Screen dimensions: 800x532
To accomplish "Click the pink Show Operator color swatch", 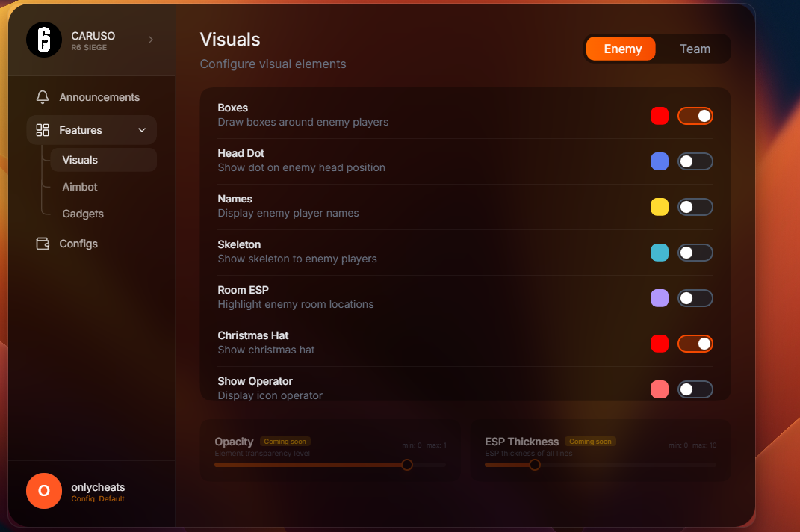I will pyautogui.click(x=660, y=389).
